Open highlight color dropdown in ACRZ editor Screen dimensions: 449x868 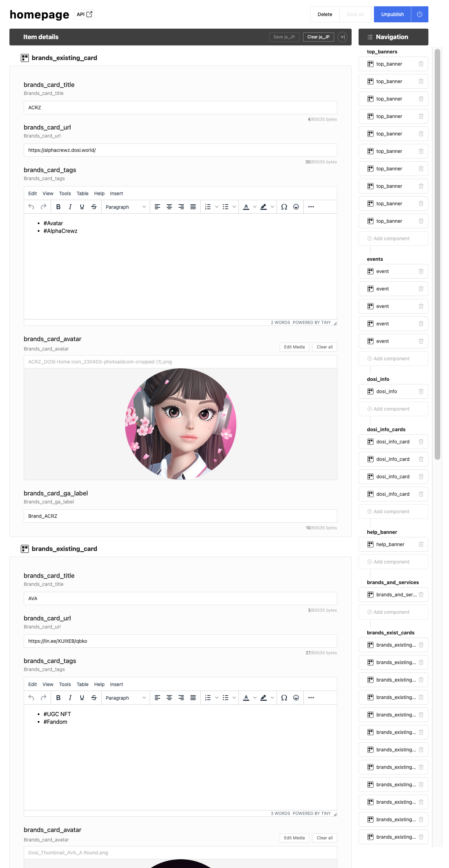click(272, 207)
